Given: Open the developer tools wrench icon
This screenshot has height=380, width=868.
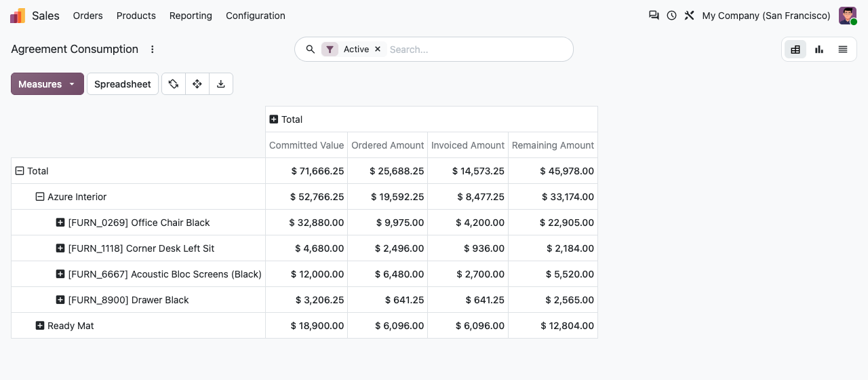Looking at the screenshot, I should pyautogui.click(x=689, y=15).
